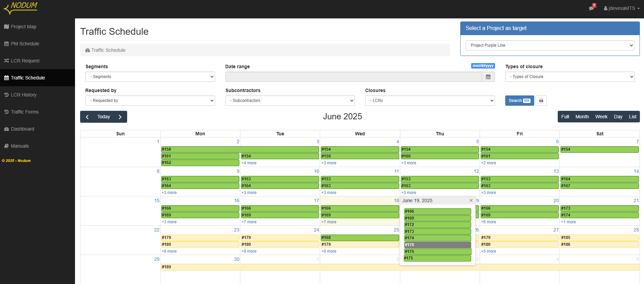
Task: Open the Dashboard sidebar item
Action: (23, 129)
